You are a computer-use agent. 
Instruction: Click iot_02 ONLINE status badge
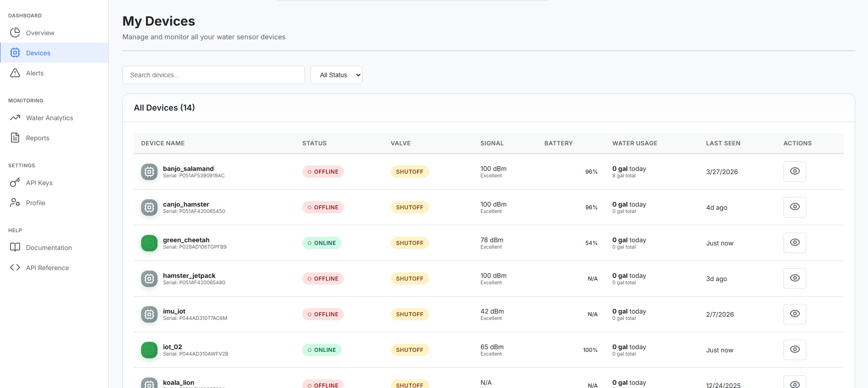tap(322, 350)
